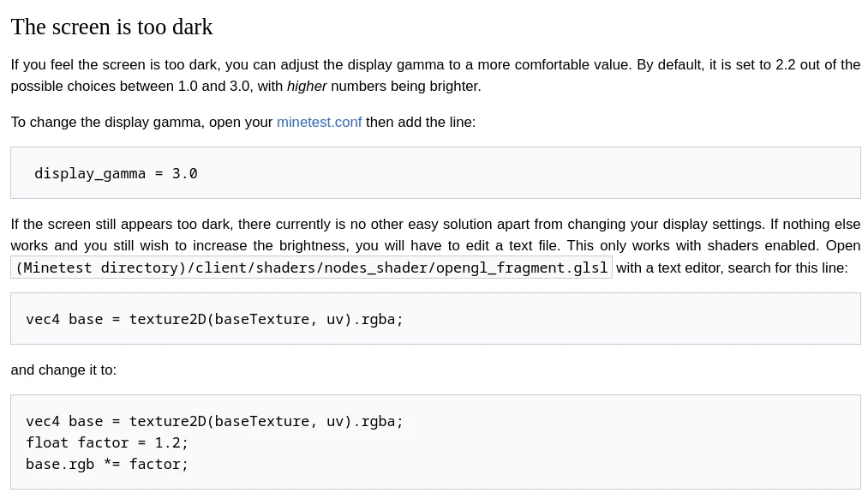Click the "1.2" value in the float factor line
This screenshot has height=499, width=868.
(167, 442)
